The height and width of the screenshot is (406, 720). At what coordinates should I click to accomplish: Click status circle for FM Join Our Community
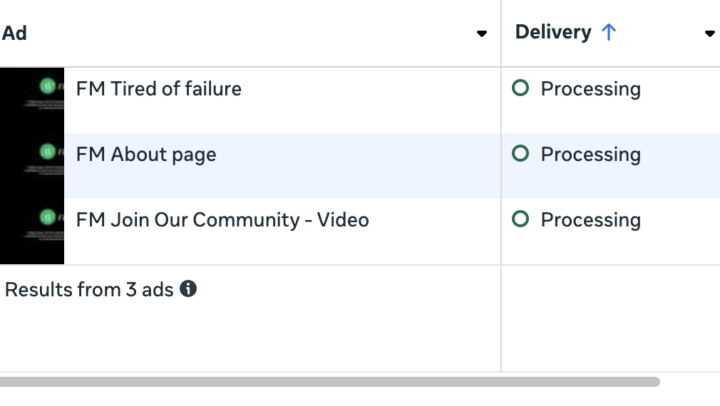pos(519,219)
